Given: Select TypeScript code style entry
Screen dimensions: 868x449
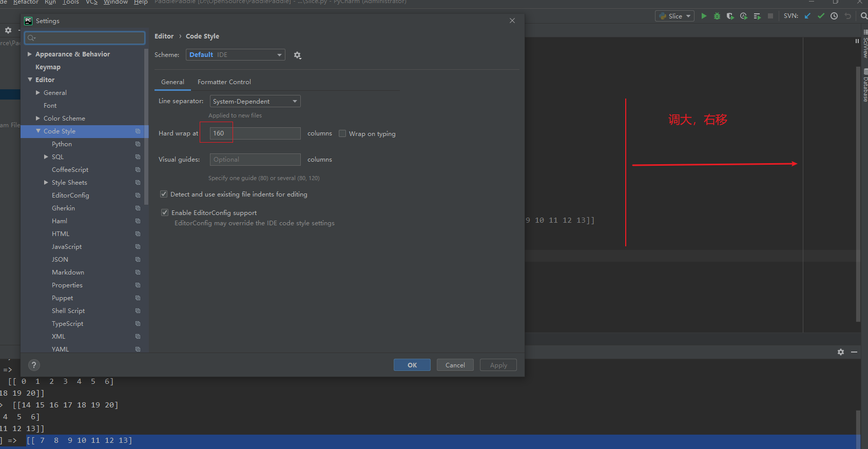Looking at the screenshot, I should point(67,324).
